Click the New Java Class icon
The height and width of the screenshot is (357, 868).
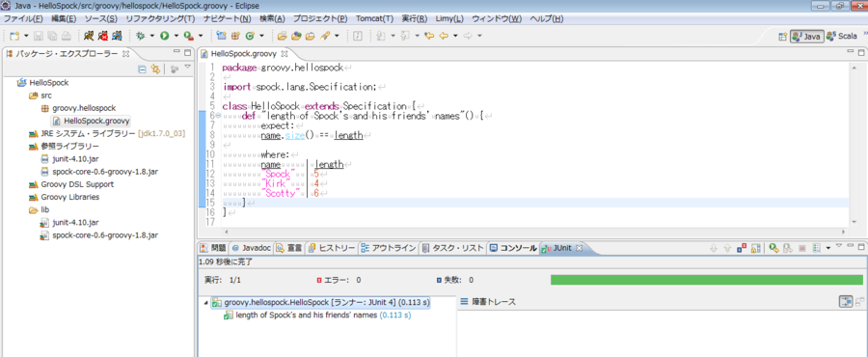[x=250, y=36]
